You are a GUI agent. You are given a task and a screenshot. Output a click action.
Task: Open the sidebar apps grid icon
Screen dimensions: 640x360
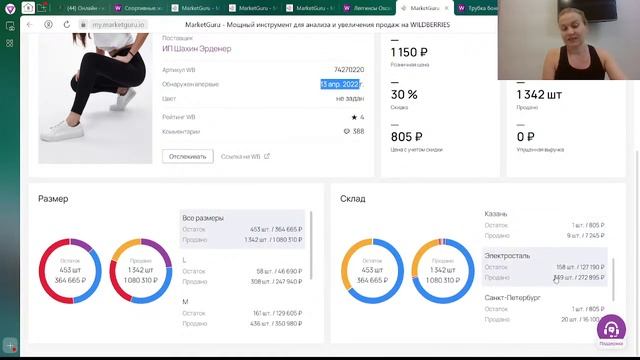pos(10,43)
